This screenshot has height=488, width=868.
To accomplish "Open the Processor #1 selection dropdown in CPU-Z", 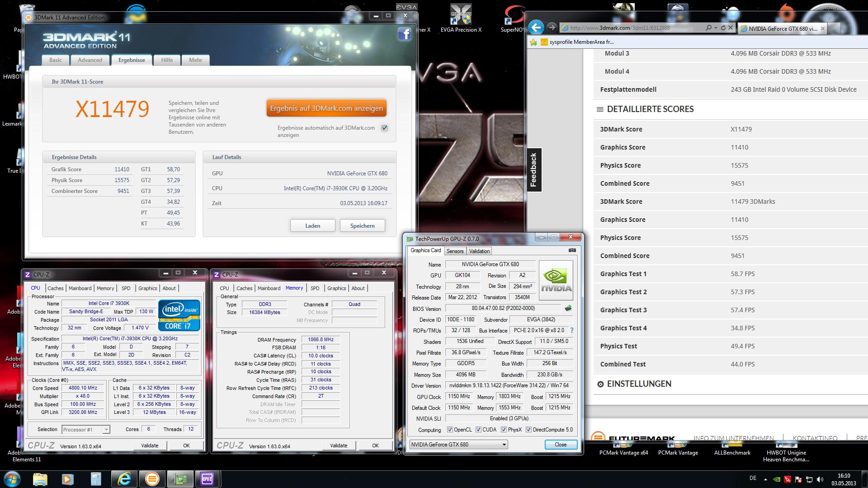I will click(86, 430).
